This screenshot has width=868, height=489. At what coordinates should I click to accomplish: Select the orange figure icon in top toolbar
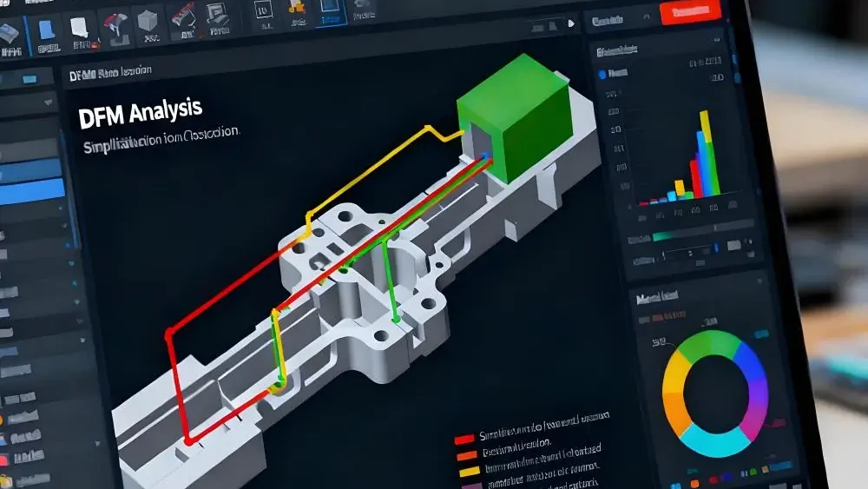point(295,9)
